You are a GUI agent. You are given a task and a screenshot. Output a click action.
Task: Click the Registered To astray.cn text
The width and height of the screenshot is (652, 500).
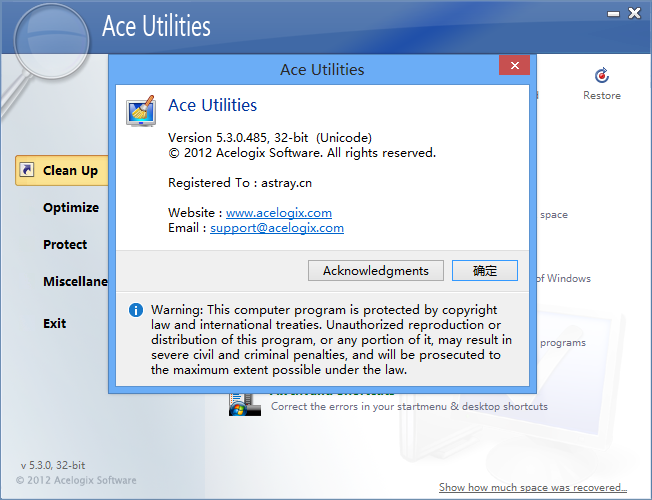pyautogui.click(x=240, y=183)
